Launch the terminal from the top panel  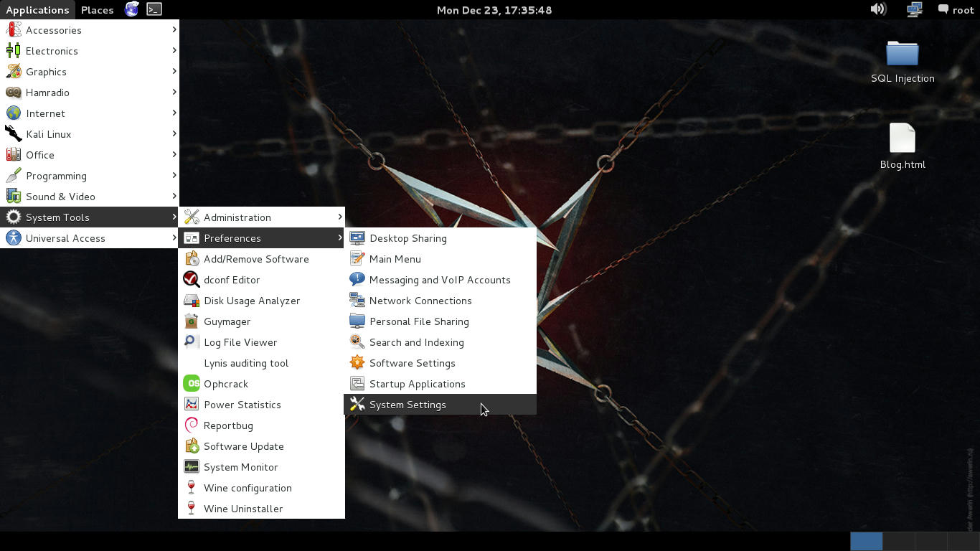tap(154, 9)
